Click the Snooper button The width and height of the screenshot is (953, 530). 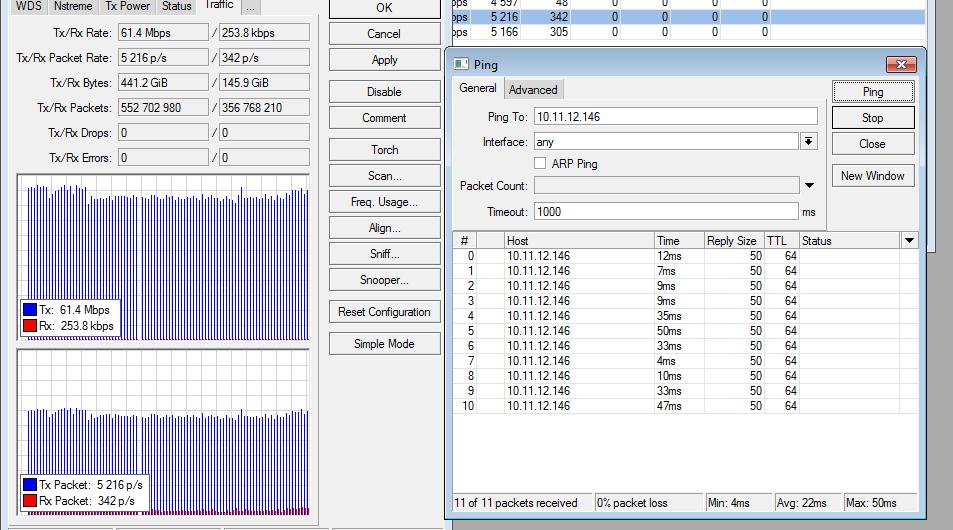pos(384,280)
